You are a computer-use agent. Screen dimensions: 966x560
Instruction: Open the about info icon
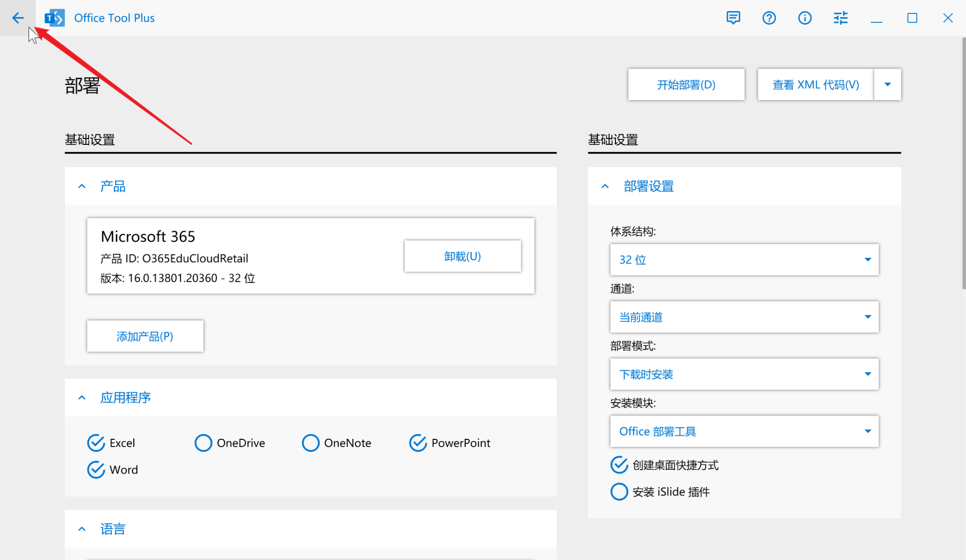pyautogui.click(x=805, y=18)
